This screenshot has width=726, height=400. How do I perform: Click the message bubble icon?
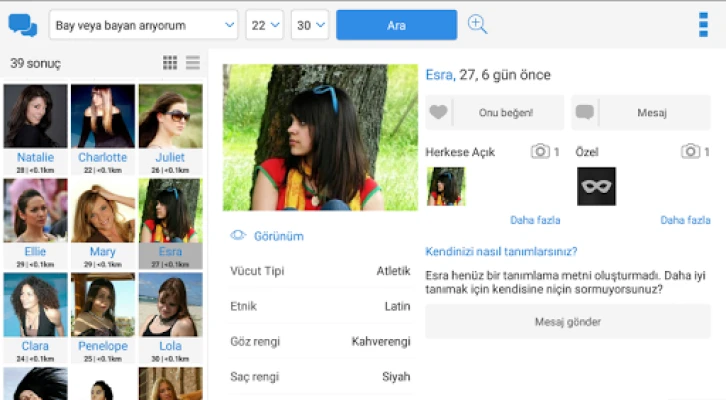(585, 113)
